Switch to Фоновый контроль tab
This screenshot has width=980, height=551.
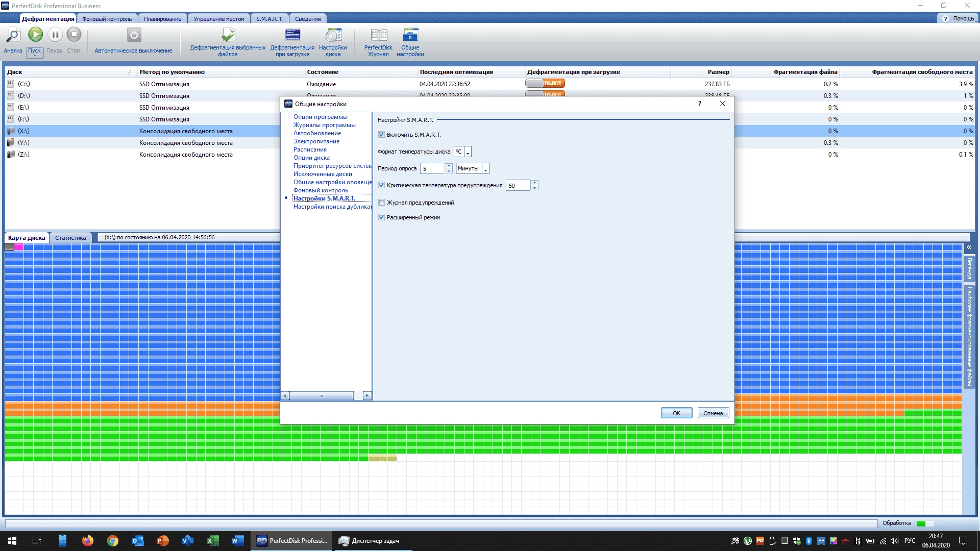click(x=107, y=19)
